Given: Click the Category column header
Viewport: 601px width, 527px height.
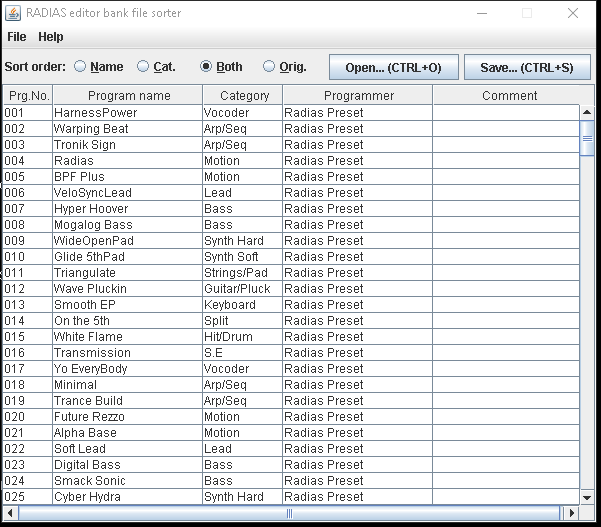Looking at the screenshot, I should point(243,95).
